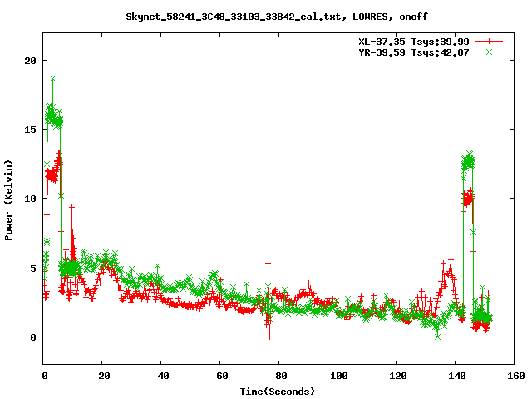Click the plot title Skynet_58241_3C48_33103_33842_cal.txt, LOWRES, onoff

point(277,17)
